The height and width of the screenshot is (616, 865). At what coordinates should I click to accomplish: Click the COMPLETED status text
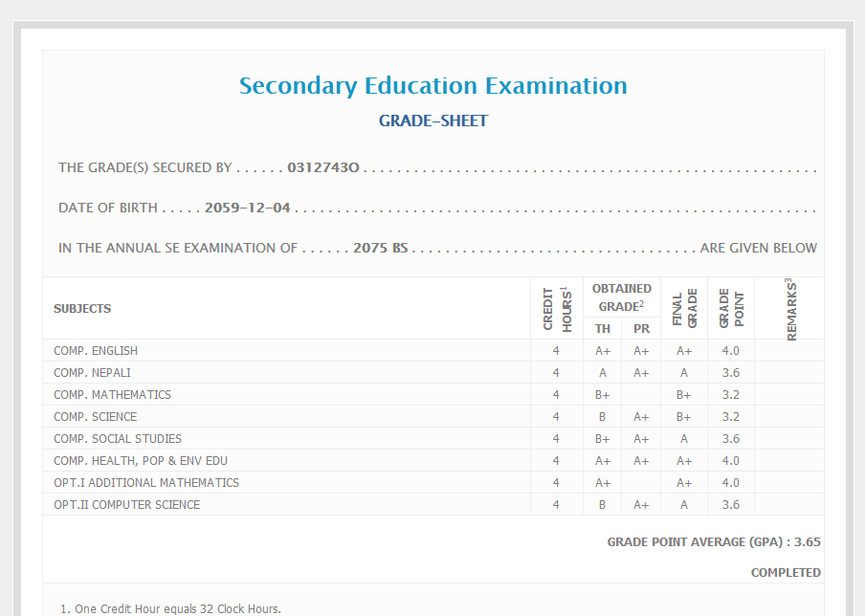tap(786, 572)
